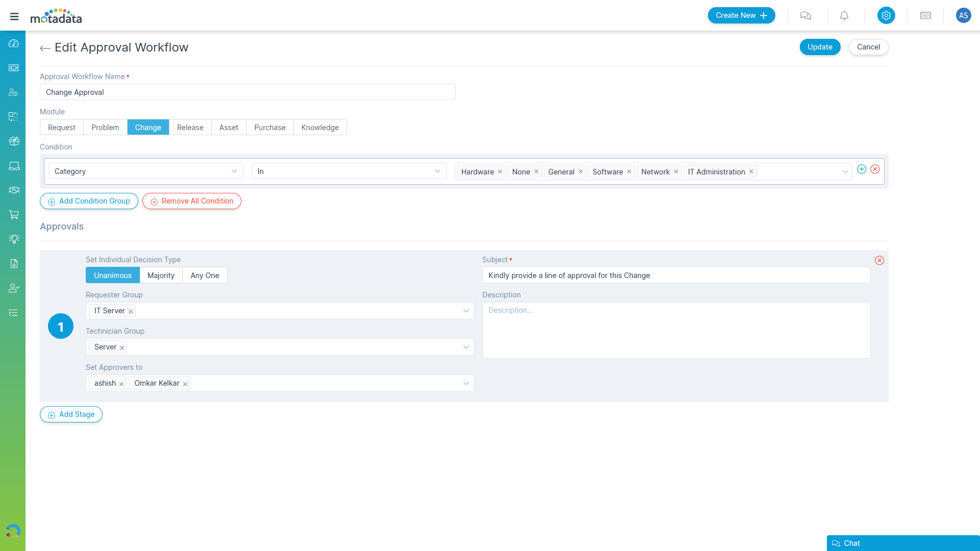Click the loading ring icon at sidebar bottom
Screen dimensions: 980x551
tap(13, 531)
